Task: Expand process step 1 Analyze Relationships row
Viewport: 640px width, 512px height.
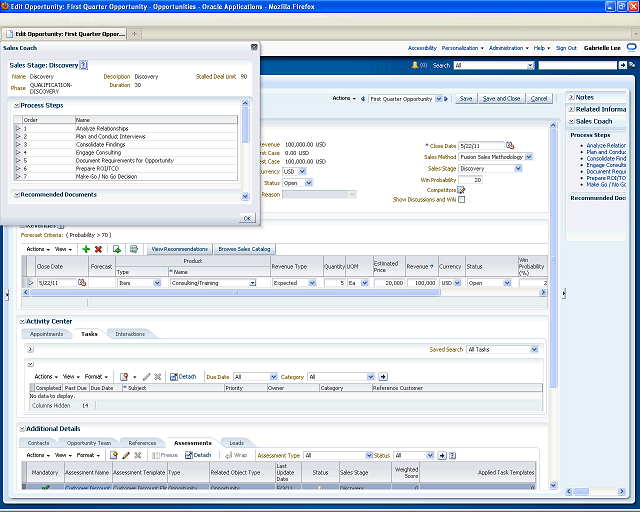Action: [x=18, y=128]
